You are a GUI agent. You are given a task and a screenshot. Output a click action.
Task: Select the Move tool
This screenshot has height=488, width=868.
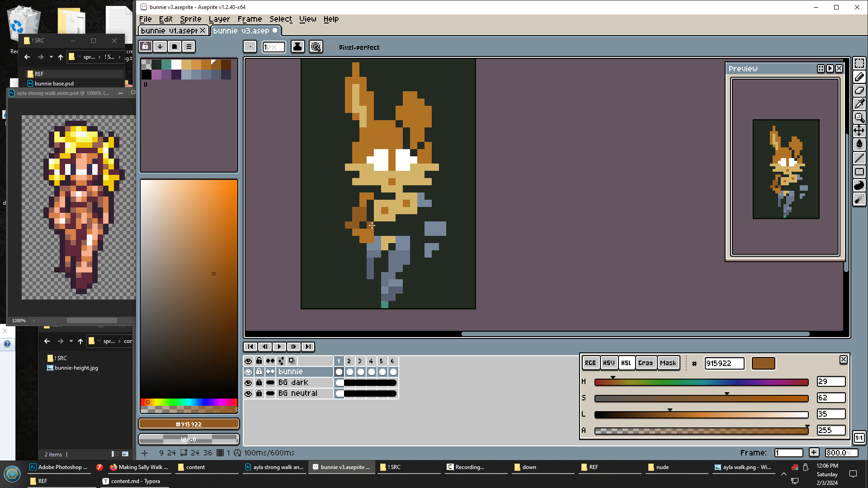point(859,131)
